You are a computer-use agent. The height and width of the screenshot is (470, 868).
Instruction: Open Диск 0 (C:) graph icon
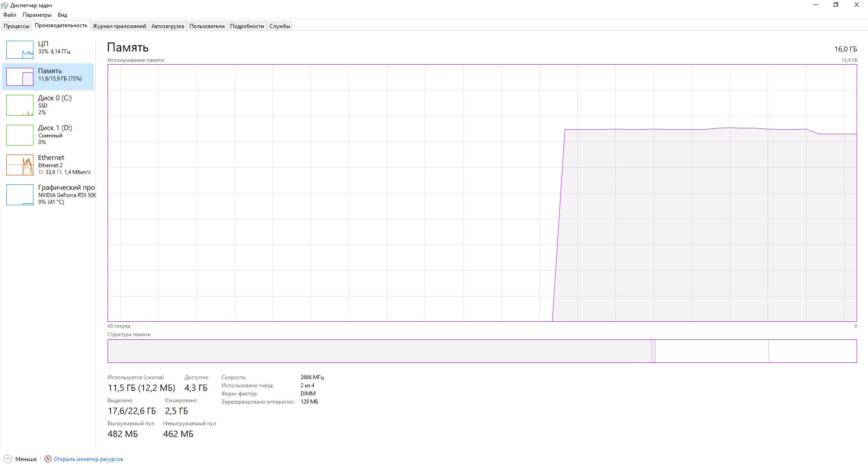20,105
